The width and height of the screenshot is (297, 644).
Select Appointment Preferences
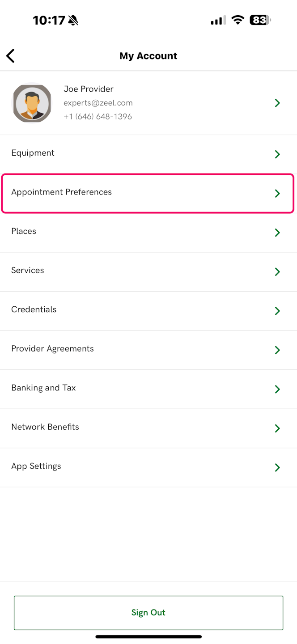pyautogui.click(x=62, y=192)
